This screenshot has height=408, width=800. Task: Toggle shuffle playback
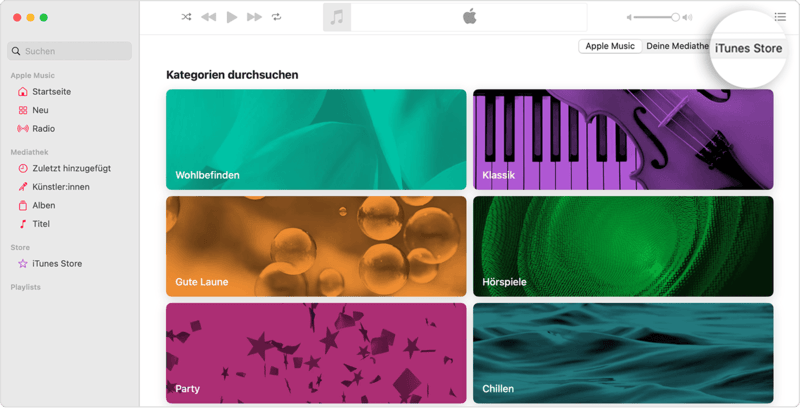(x=186, y=17)
